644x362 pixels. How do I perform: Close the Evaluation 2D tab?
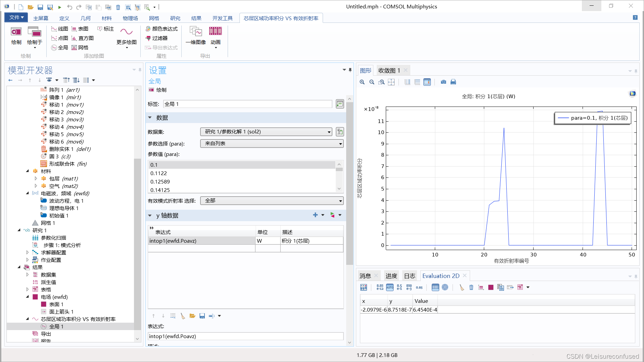tap(465, 276)
